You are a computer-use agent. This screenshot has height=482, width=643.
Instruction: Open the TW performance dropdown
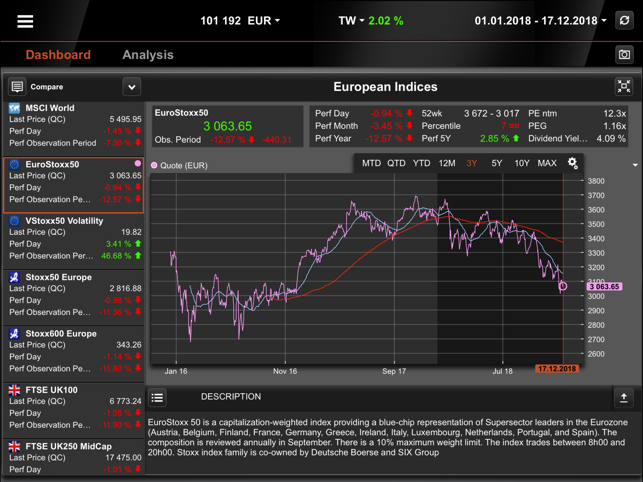coord(351,21)
